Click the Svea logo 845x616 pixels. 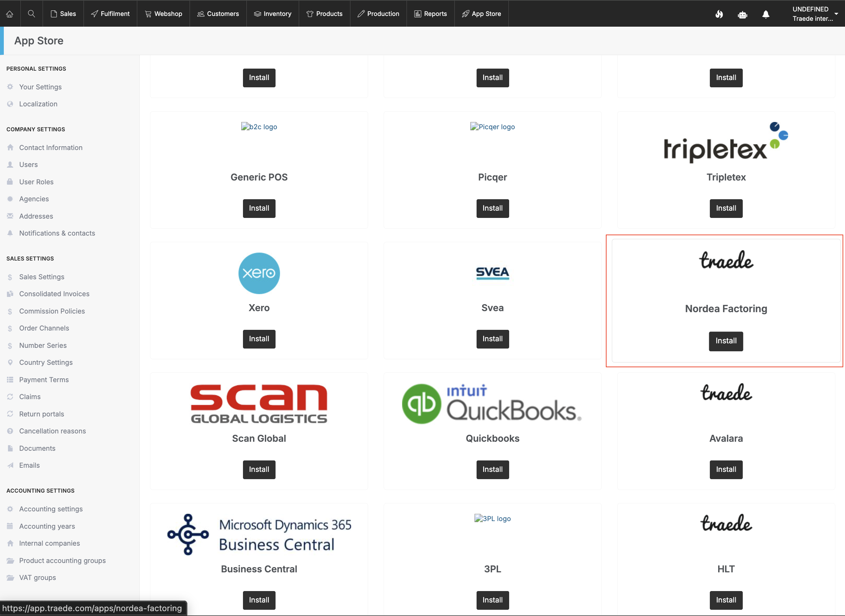(493, 273)
